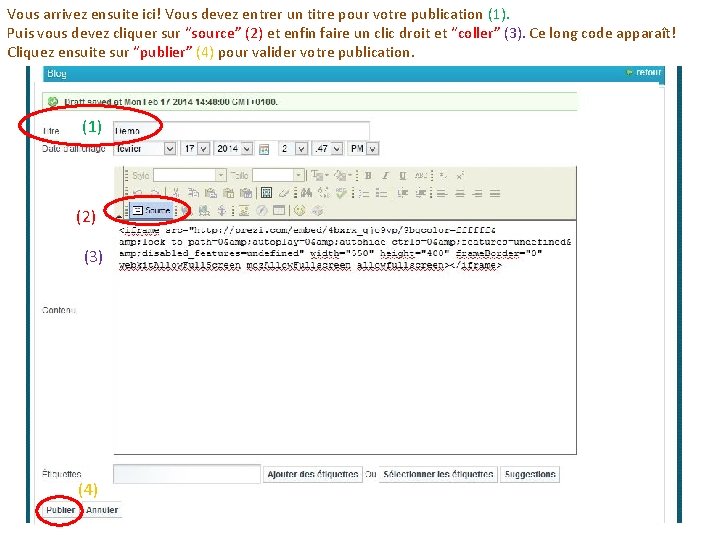Click the anchor icon
The image size is (720, 540).
pos(221,211)
